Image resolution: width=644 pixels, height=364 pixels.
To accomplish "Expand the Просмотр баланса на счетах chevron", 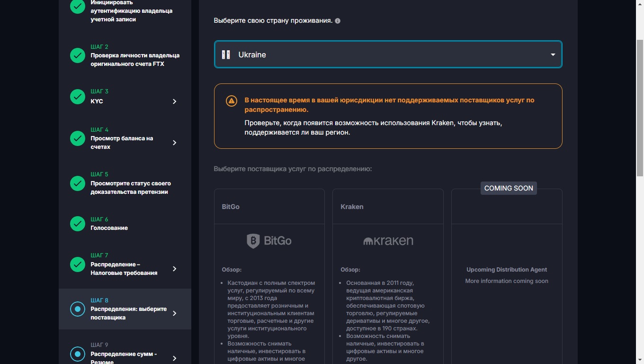I will [174, 143].
